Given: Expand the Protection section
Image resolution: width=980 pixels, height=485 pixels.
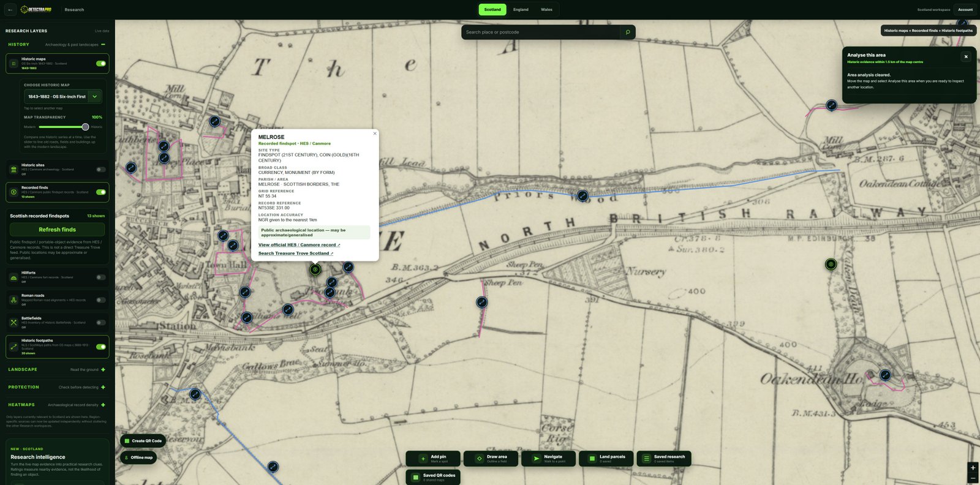Looking at the screenshot, I should click(x=103, y=387).
